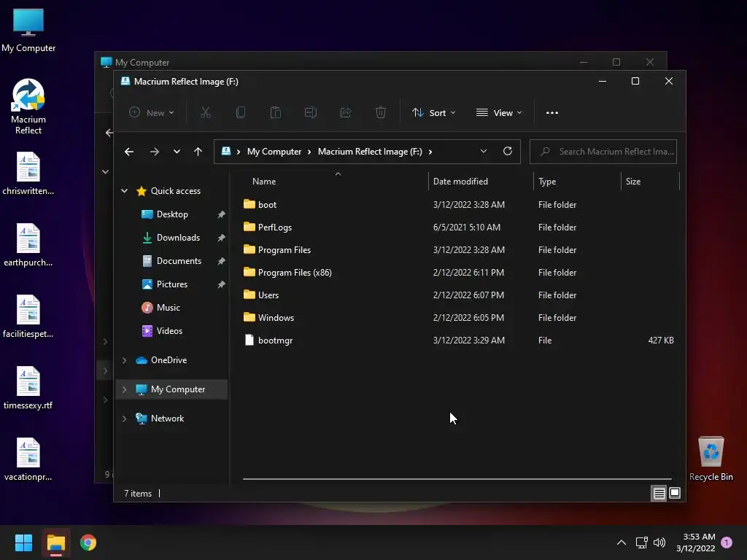Select facilitiespet document on desktop
This screenshot has height=560, width=747.
click(x=28, y=316)
